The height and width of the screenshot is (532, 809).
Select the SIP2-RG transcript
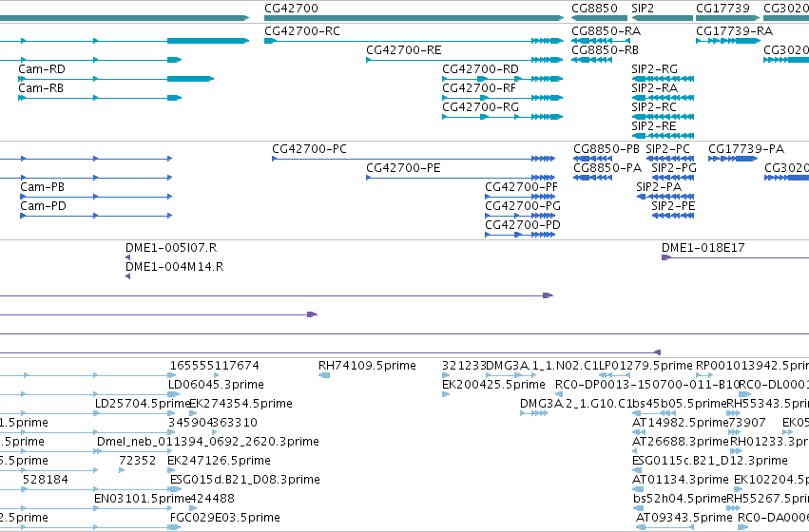(663, 79)
